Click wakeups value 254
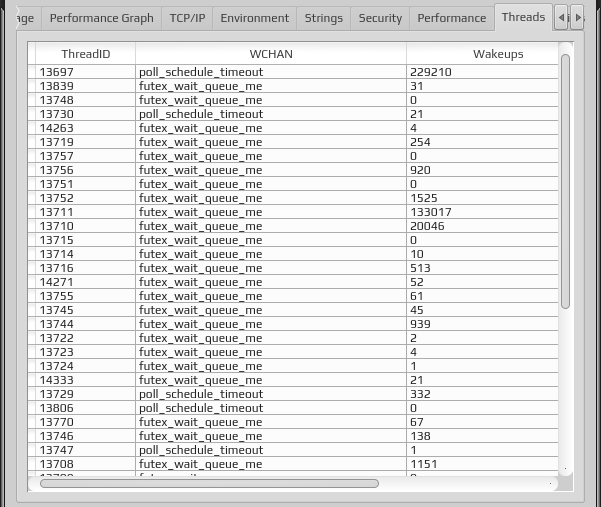Image resolution: width=601 pixels, height=507 pixels. tap(420, 142)
